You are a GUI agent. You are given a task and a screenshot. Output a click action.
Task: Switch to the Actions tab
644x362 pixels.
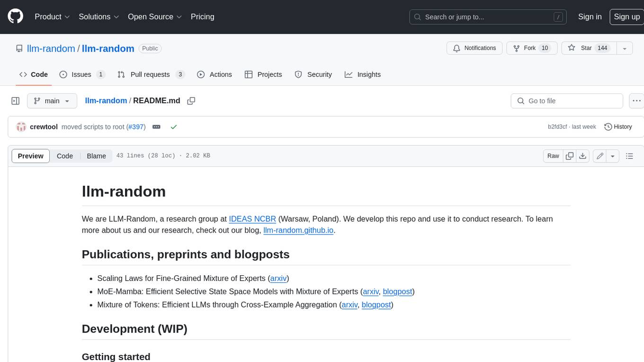(x=215, y=74)
